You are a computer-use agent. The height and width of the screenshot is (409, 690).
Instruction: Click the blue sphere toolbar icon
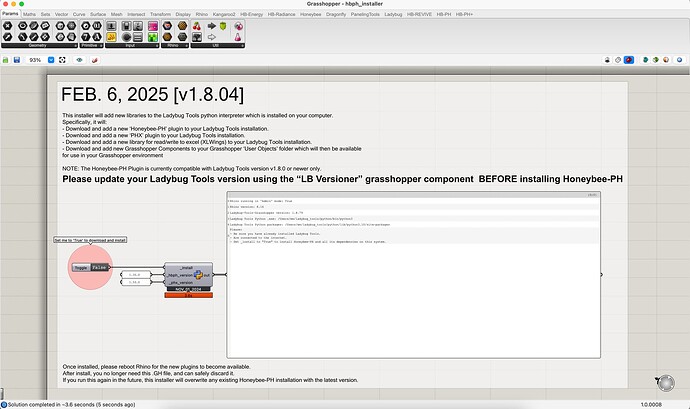(680, 60)
